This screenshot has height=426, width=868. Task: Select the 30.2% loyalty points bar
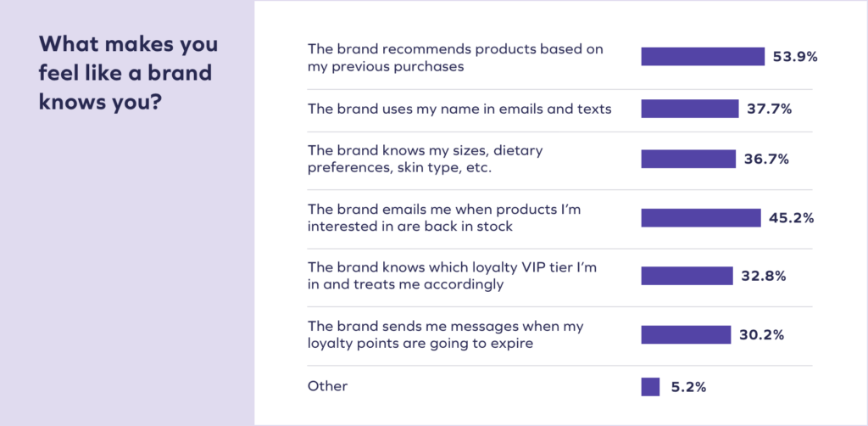pyautogui.click(x=686, y=334)
